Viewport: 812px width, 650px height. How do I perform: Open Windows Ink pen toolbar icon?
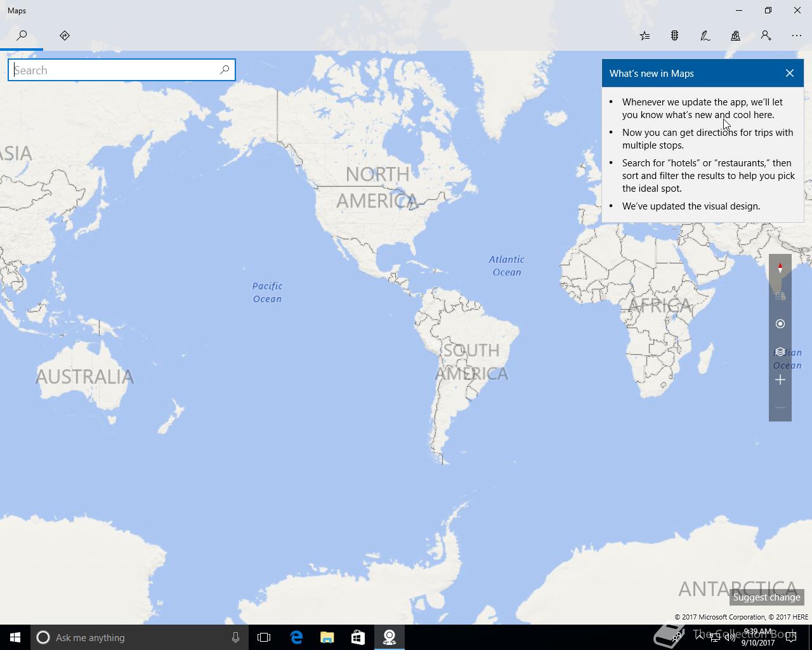(x=705, y=36)
